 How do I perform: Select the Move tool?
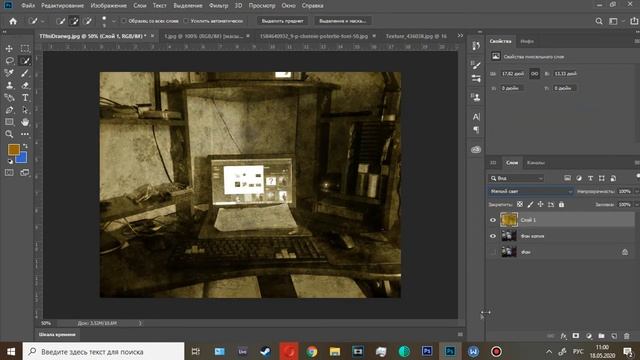[9, 49]
